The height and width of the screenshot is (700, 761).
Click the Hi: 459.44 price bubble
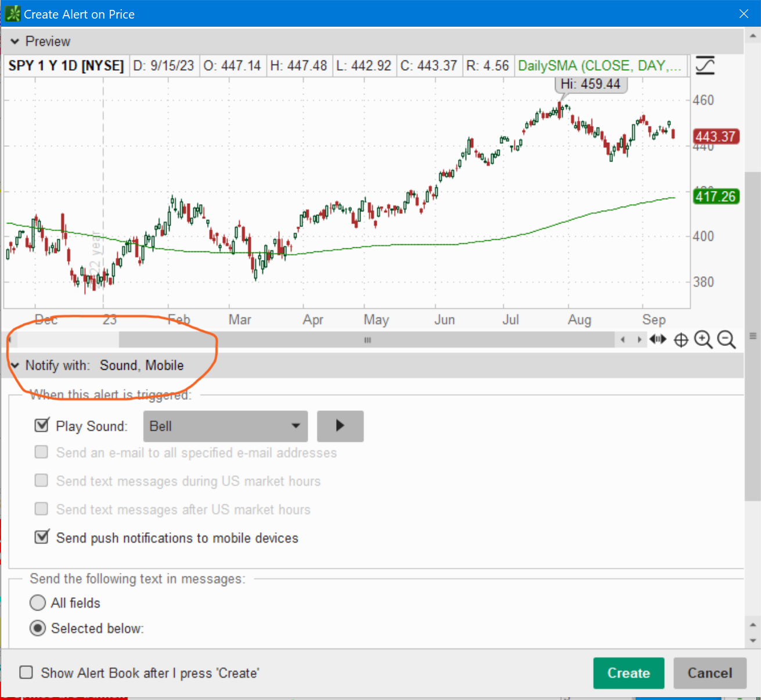[x=591, y=84]
